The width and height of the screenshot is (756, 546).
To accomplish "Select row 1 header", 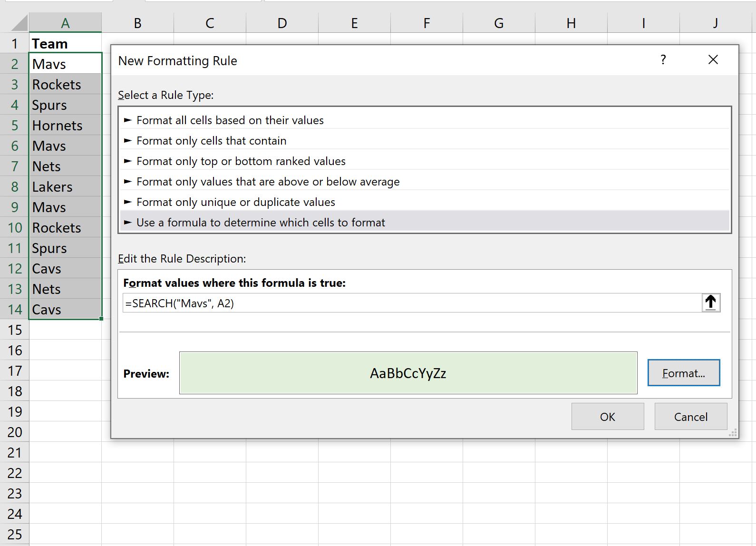I will 14,43.
